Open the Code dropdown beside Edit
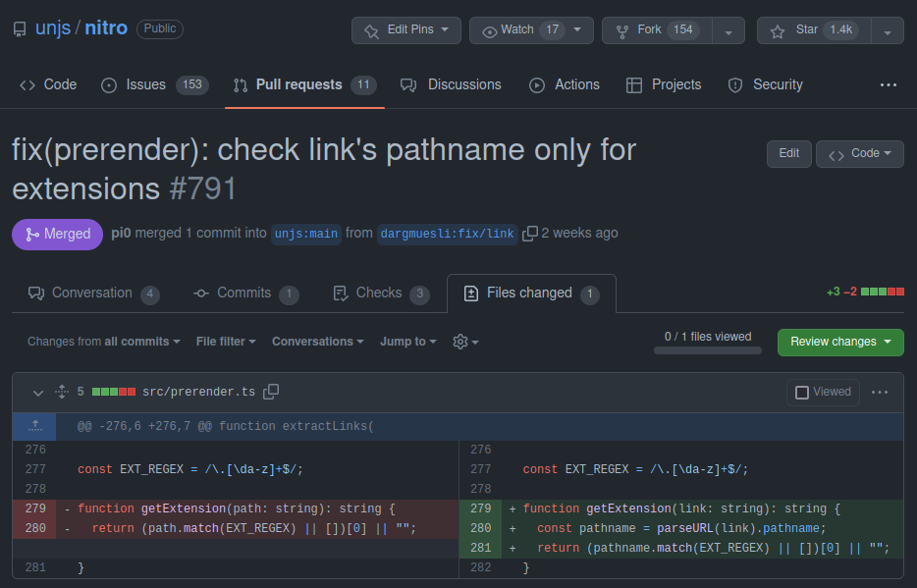The image size is (917, 588). click(860, 154)
